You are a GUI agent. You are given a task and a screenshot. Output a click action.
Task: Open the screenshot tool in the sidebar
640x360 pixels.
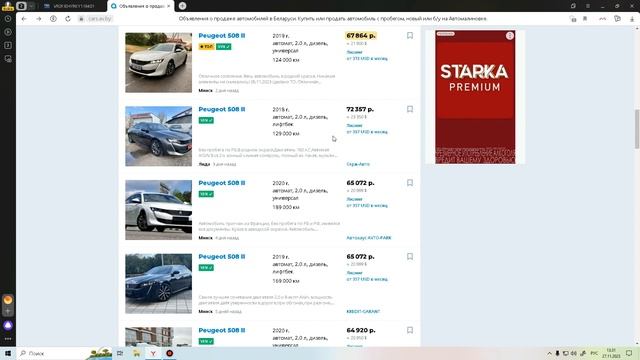tap(8, 59)
